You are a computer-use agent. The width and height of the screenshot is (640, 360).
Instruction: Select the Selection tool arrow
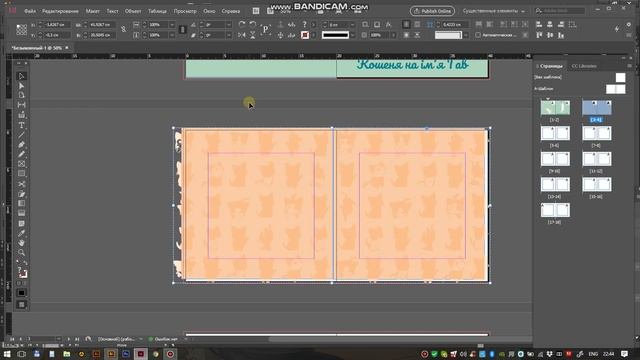(21, 76)
